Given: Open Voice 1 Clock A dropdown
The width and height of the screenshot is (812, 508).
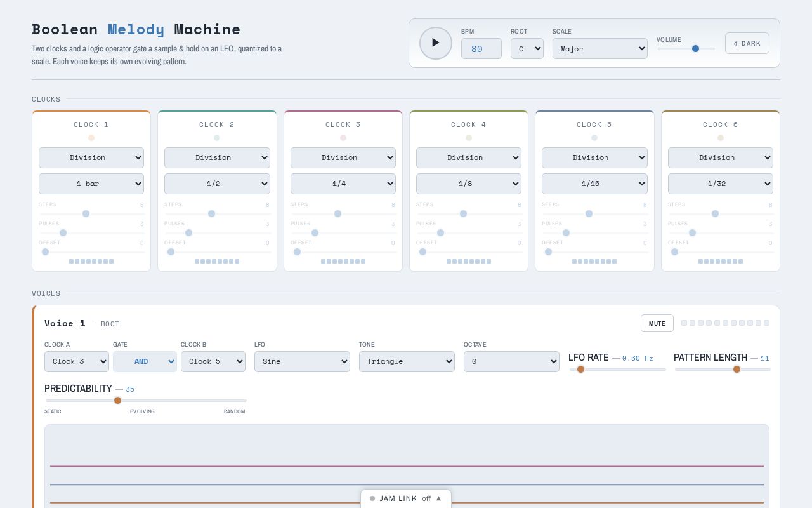Looking at the screenshot, I should 77,361.
